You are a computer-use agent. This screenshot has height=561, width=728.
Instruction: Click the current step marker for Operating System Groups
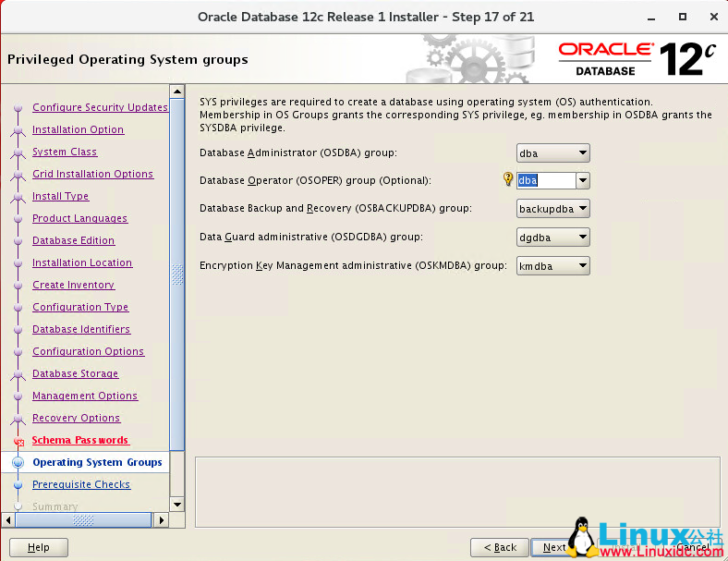pos(18,462)
